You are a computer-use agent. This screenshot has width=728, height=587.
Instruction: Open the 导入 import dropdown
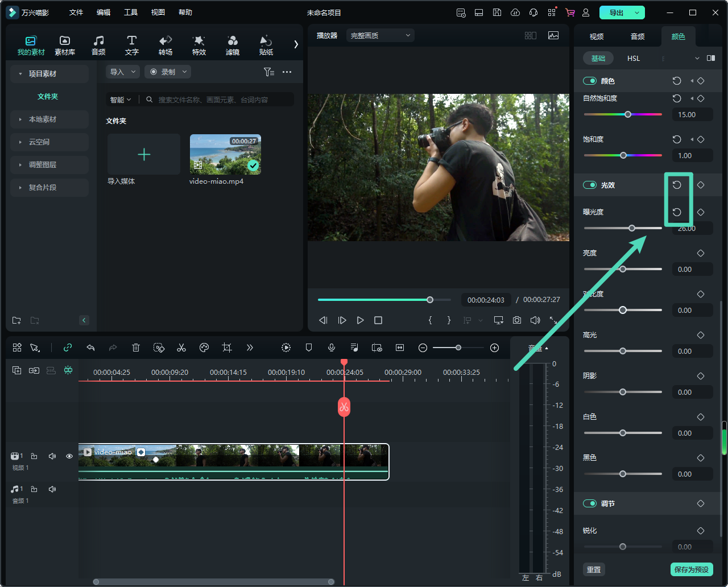pos(123,72)
